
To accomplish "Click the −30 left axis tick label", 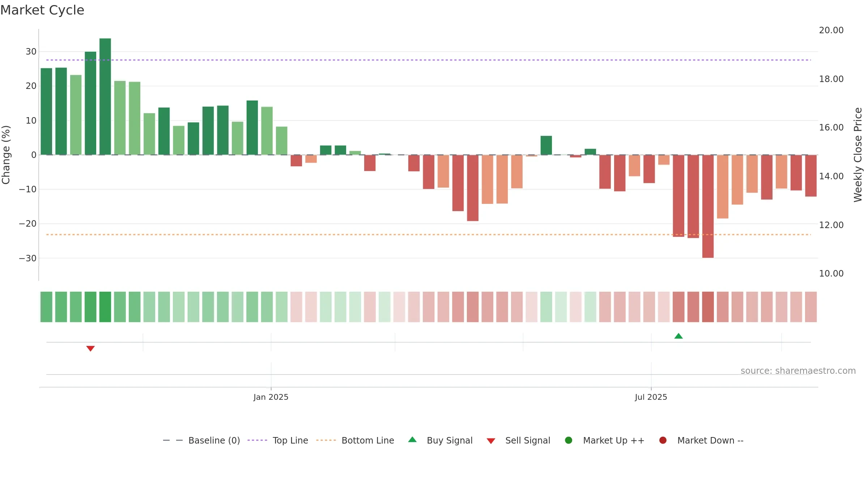I will click(28, 258).
